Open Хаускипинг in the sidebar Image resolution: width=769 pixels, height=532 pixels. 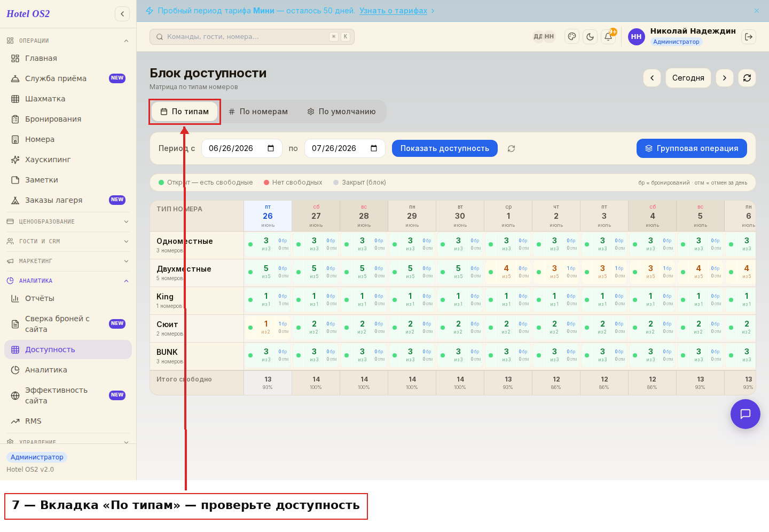(x=68, y=160)
